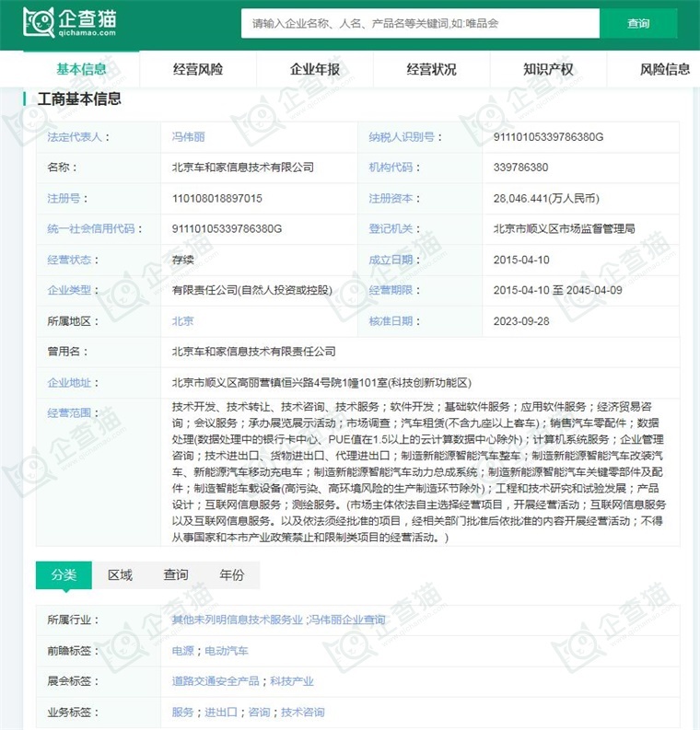The height and width of the screenshot is (730, 700).
Task: Click the 纳税人识别号 label
Action: (x=402, y=137)
